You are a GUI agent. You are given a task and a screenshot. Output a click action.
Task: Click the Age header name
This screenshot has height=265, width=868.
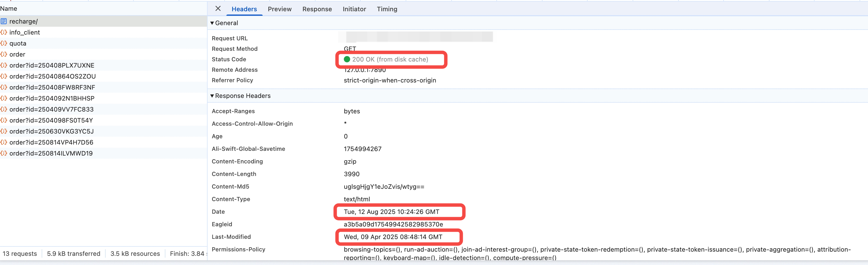coord(217,136)
